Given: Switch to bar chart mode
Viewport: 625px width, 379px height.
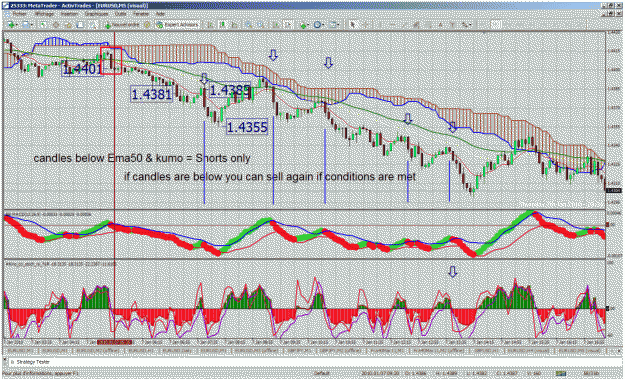Looking at the screenshot, I should pyautogui.click(x=210, y=25).
